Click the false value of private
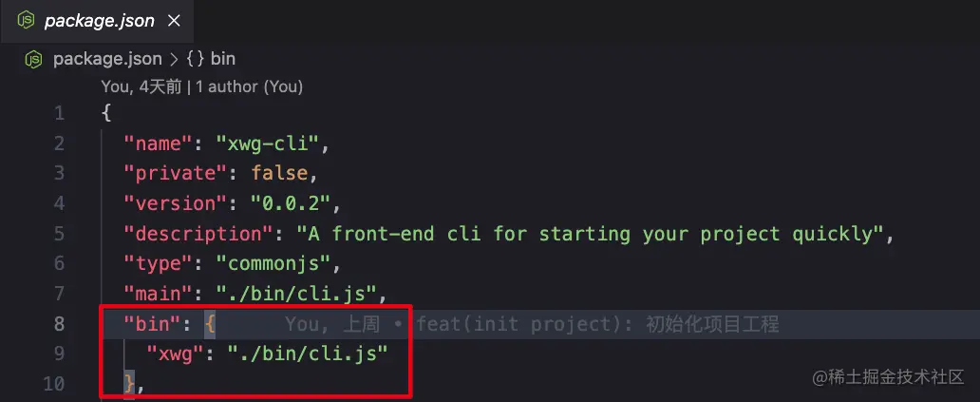 279,173
